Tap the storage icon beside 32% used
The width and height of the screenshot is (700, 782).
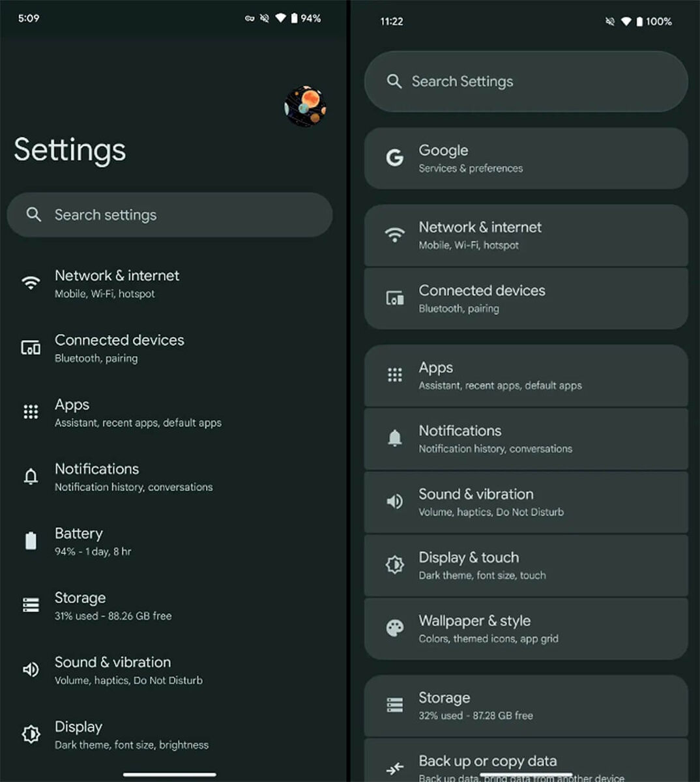click(x=395, y=705)
